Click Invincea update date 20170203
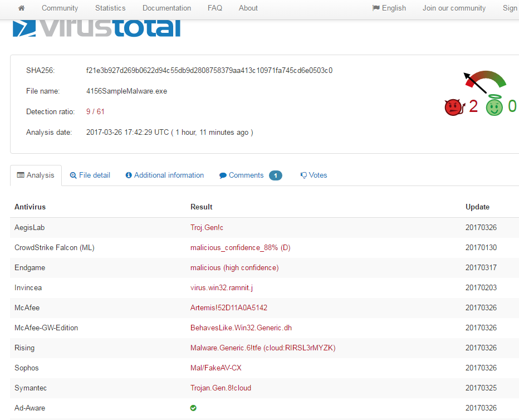This screenshot has height=420, width=519. (481, 287)
